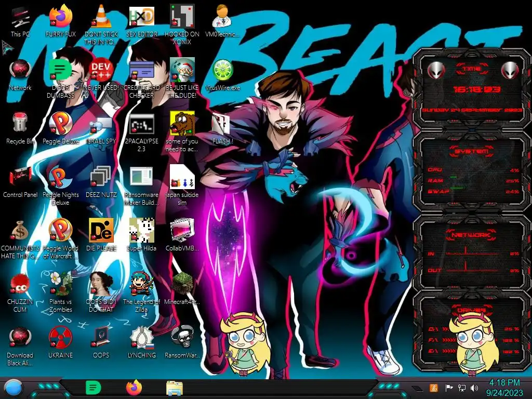This screenshot has height=399, width=532.
Task: Click the Start orb button
Action: [x=14, y=388]
